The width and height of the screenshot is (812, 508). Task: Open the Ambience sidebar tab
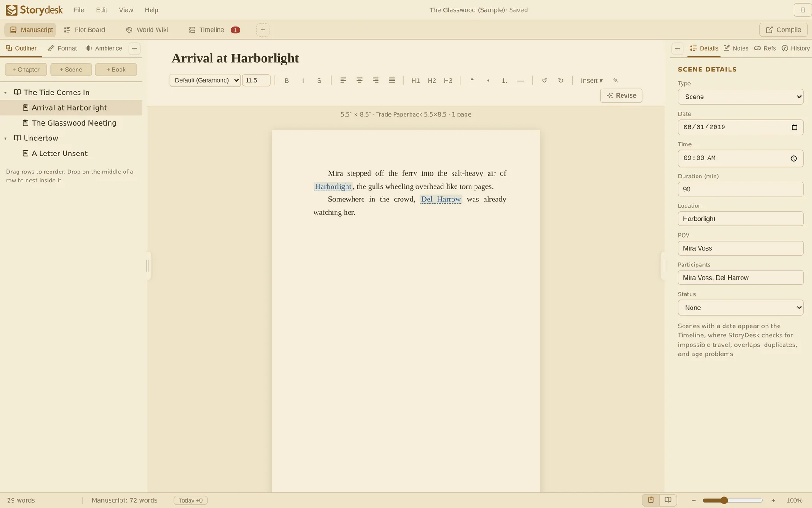click(104, 48)
